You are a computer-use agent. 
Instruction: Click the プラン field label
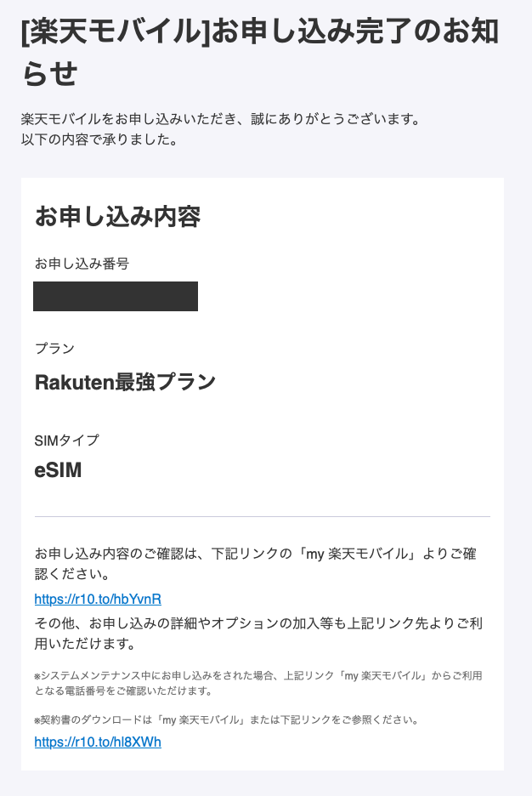(x=54, y=349)
